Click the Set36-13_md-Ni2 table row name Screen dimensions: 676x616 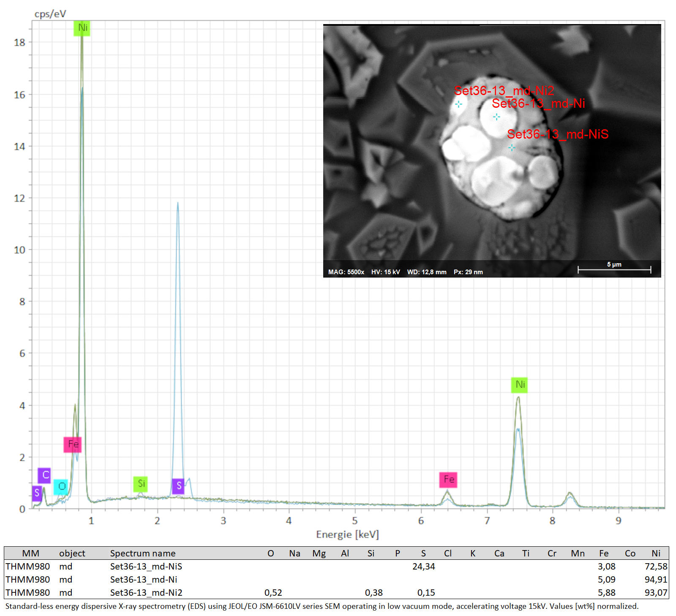(146, 593)
